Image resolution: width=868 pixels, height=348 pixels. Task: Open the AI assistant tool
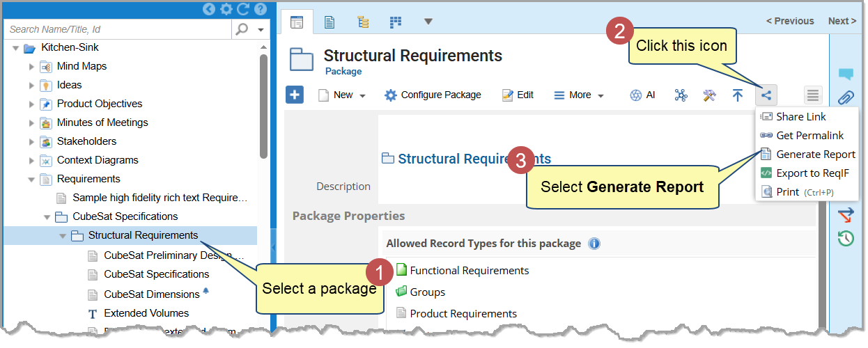point(642,95)
